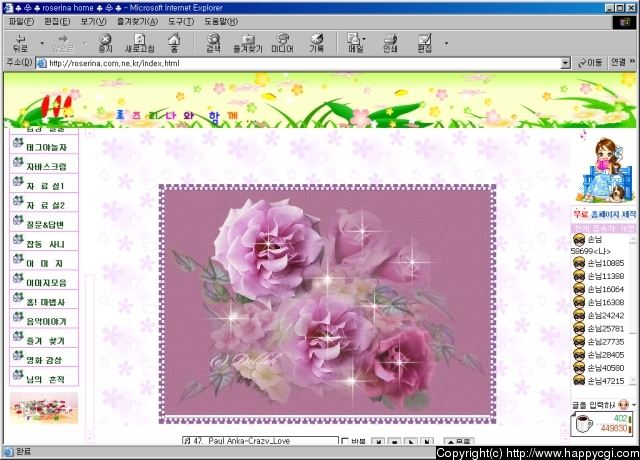The width and height of the screenshot is (640, 460).
Task: Open the address bar dropdown arrow
Action: tap(565, 63)
